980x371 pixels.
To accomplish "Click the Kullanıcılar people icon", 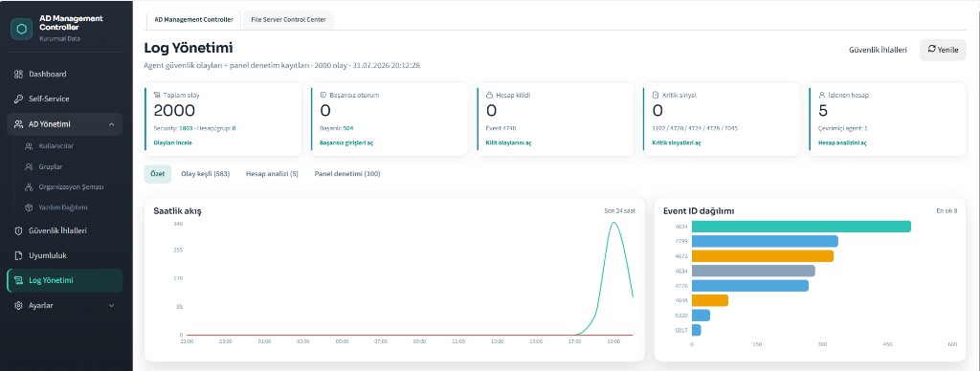I will point(29,146).
